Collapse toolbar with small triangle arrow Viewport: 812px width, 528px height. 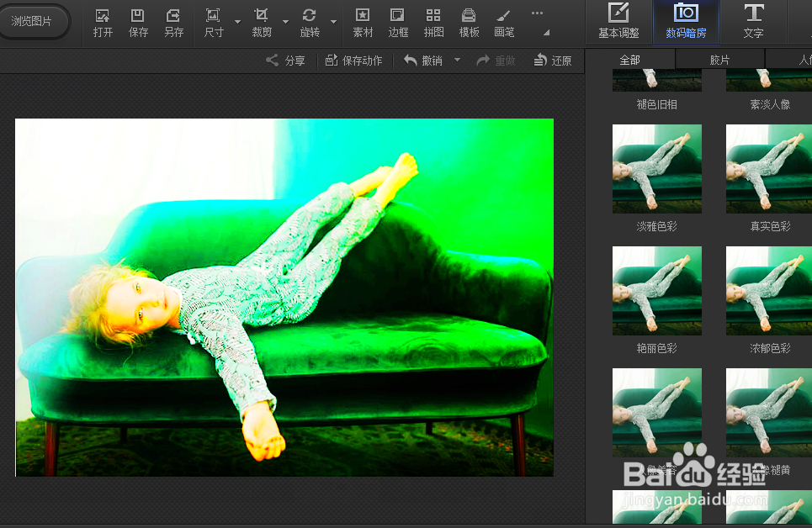click(x=546, y=33)
